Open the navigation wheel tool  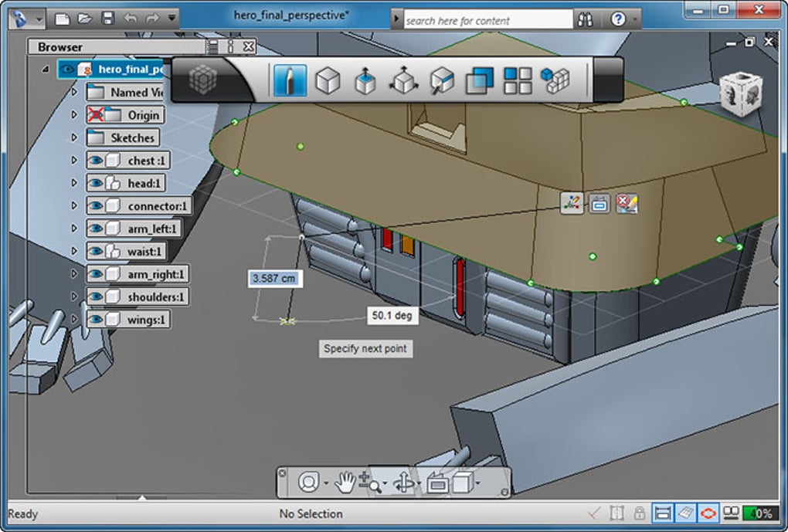click(308, 483)
